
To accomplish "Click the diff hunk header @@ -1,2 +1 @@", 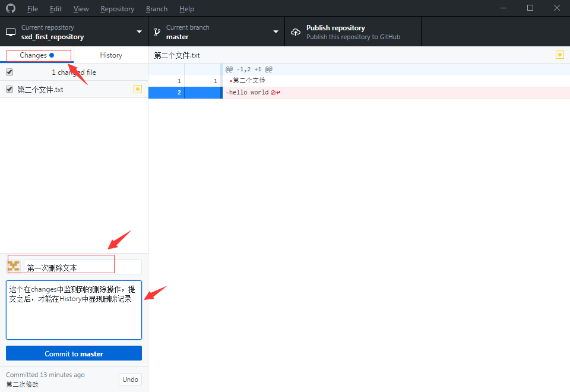I will coord(249,69).
